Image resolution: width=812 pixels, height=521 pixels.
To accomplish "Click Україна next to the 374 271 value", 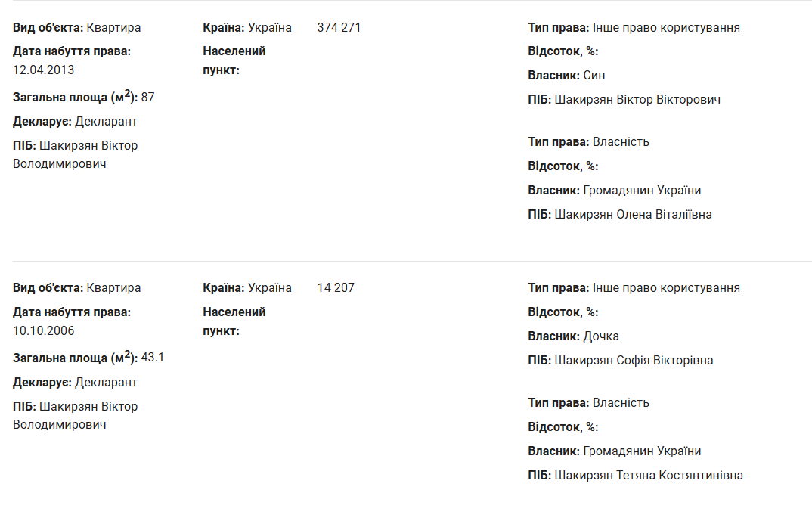I will 270,28.
